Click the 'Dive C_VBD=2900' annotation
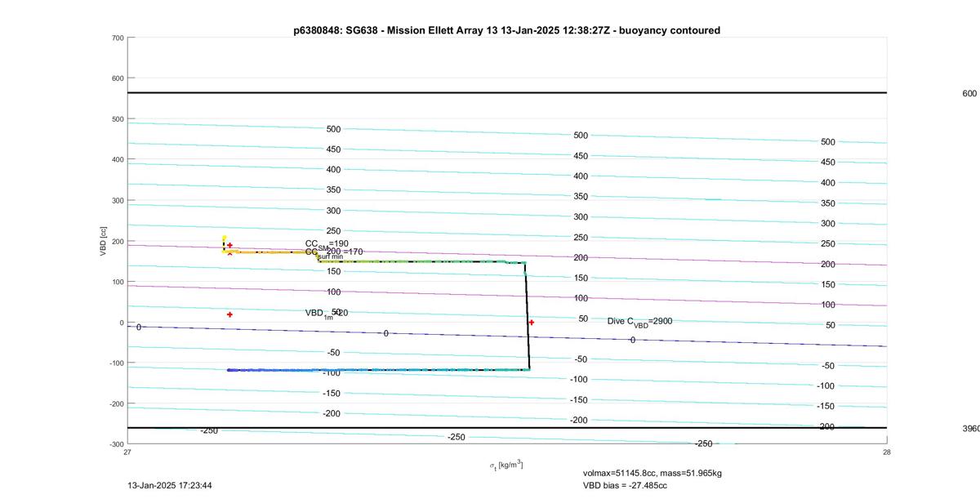This screenshot has width=980, height=499. 639,322
